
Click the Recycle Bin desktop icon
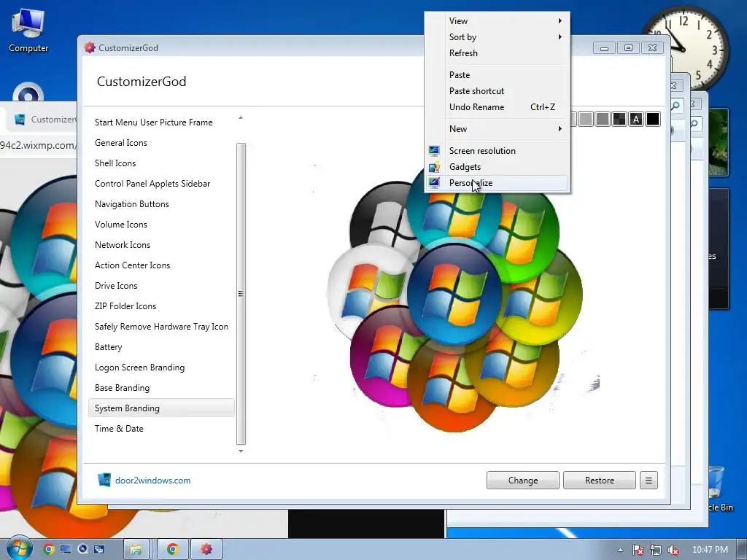click(x=717, y=488)
